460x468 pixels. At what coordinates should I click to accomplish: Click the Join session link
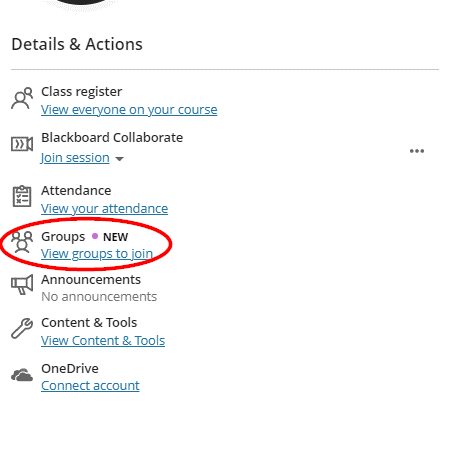75,157
